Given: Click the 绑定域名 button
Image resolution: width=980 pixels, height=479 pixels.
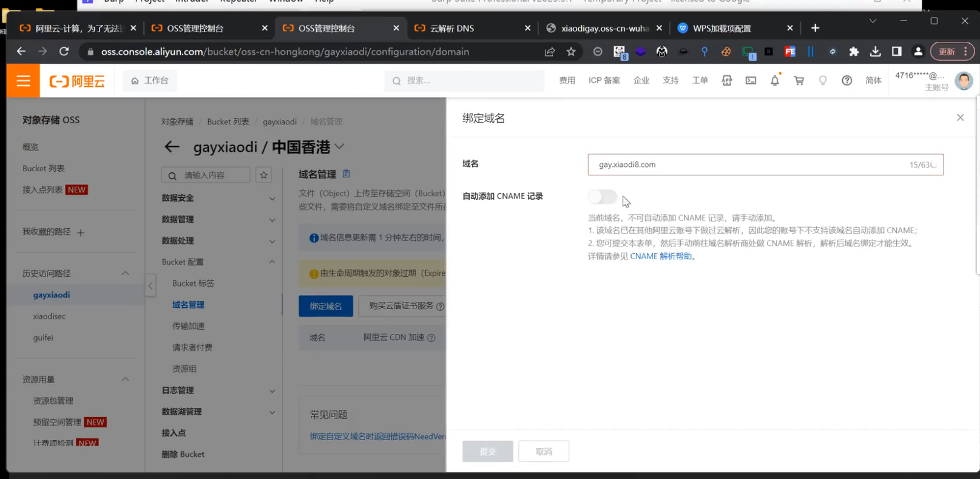Looking at the screenshot, I should pos(326,306).
